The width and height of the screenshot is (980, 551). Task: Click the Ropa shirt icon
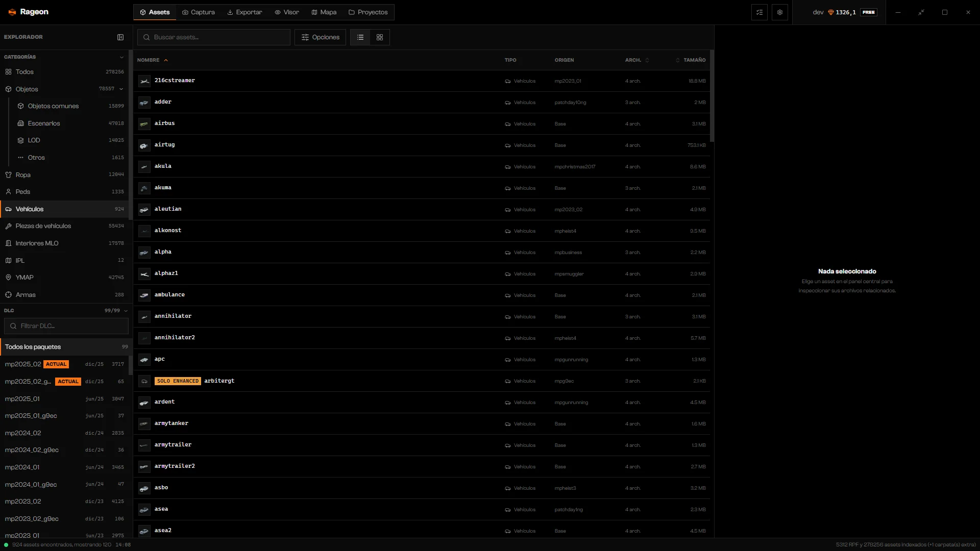pyautogui.click(x=8, y=175)
